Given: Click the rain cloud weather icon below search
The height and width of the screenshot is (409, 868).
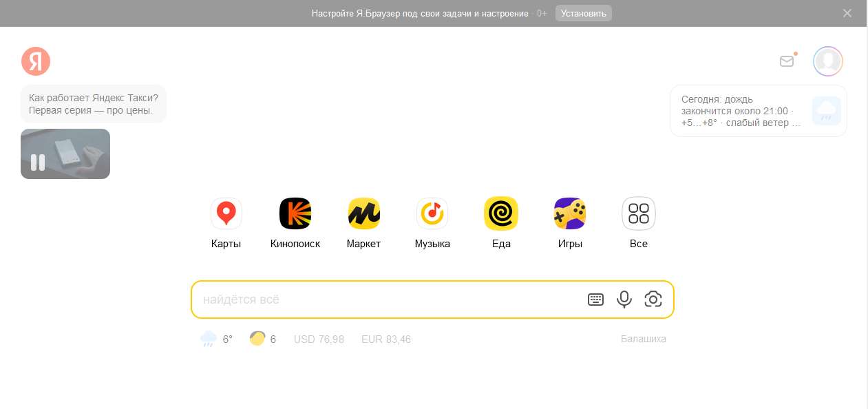Looking at the screenshot, I should (209, 339).
